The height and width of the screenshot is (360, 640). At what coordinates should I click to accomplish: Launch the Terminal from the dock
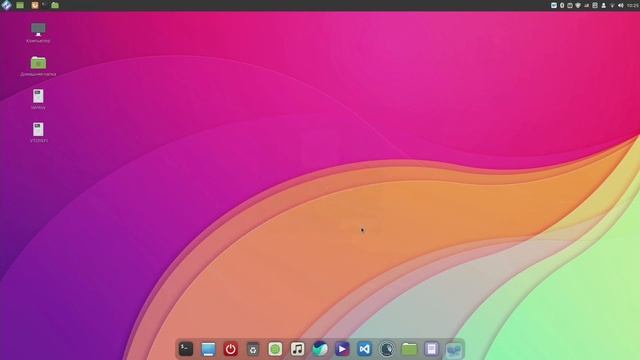186,349
